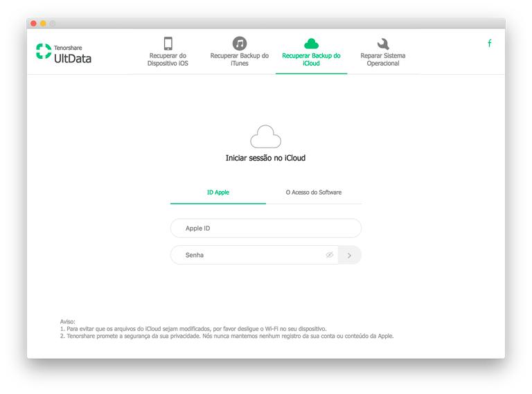
Task: Switch to O Acesso do Software tab
Action: click(314, 192)
